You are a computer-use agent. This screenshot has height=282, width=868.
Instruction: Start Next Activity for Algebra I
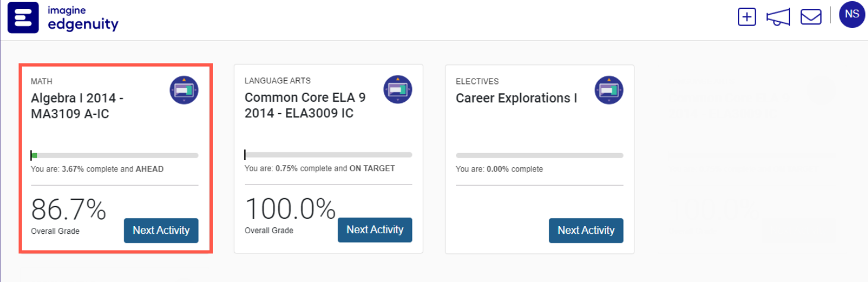coord(161,230)
